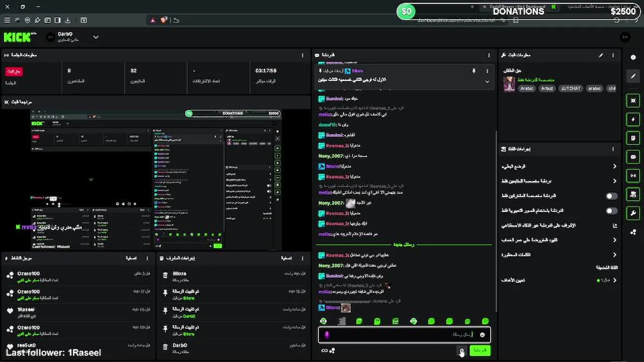This screenshot has width=644, height=362.
Task: Open goals setting row chevron
Action: click(614, 280)
